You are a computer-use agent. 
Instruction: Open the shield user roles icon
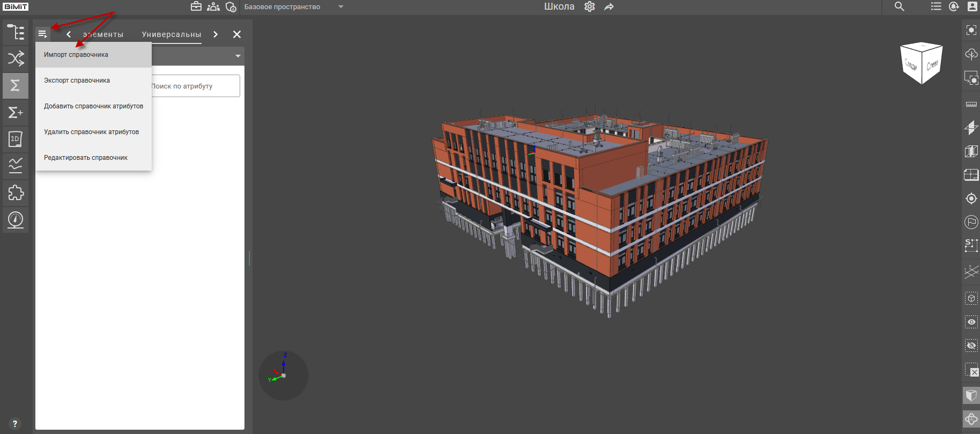point(231,6)
